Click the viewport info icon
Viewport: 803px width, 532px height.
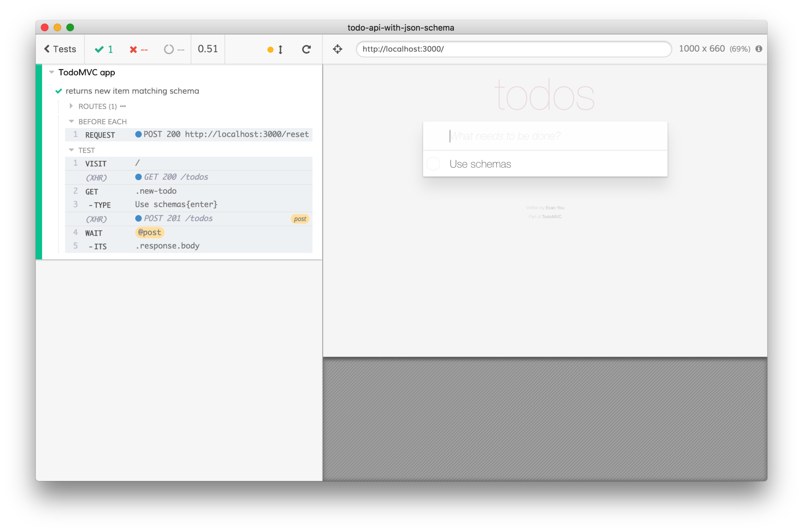click(759, 49)
